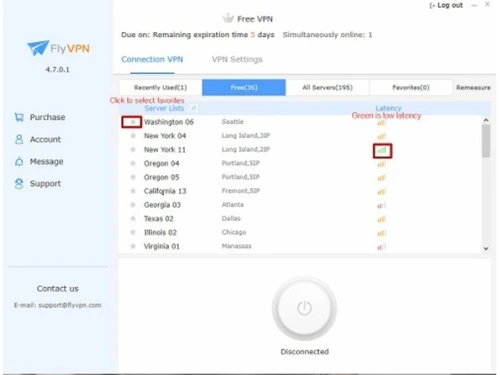Toggle the VPN power connect button
The width and height of the screenshot is (500, 375).
click(304, 308)
